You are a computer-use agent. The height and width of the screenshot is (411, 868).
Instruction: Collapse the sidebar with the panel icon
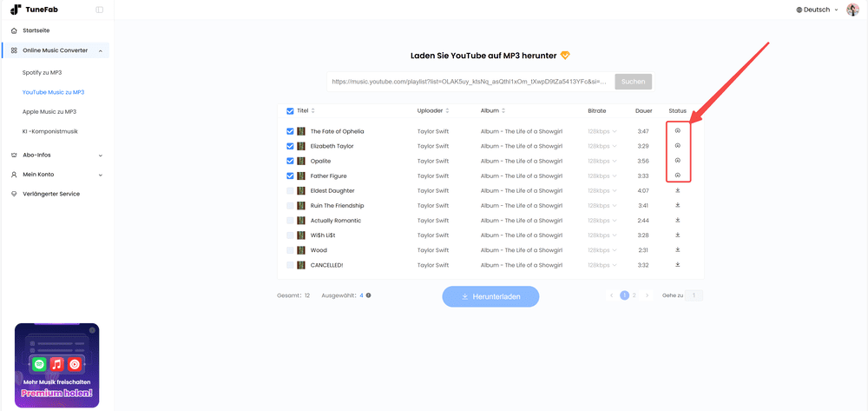click(99, 10)
